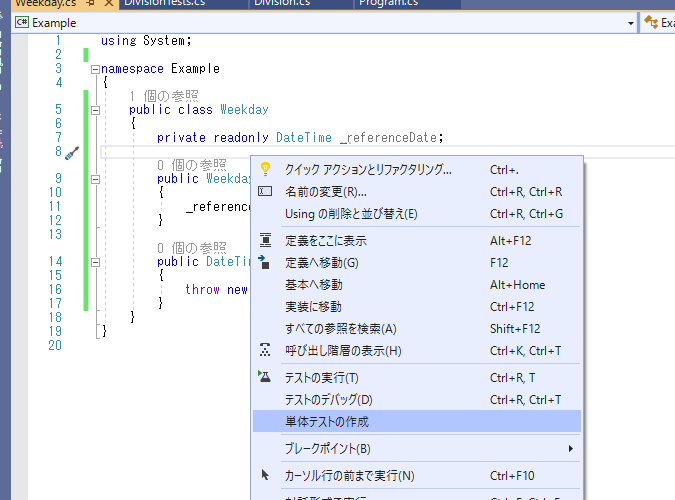Select カーソル行の前まで実行(N) menu entry

click(417, 475)
